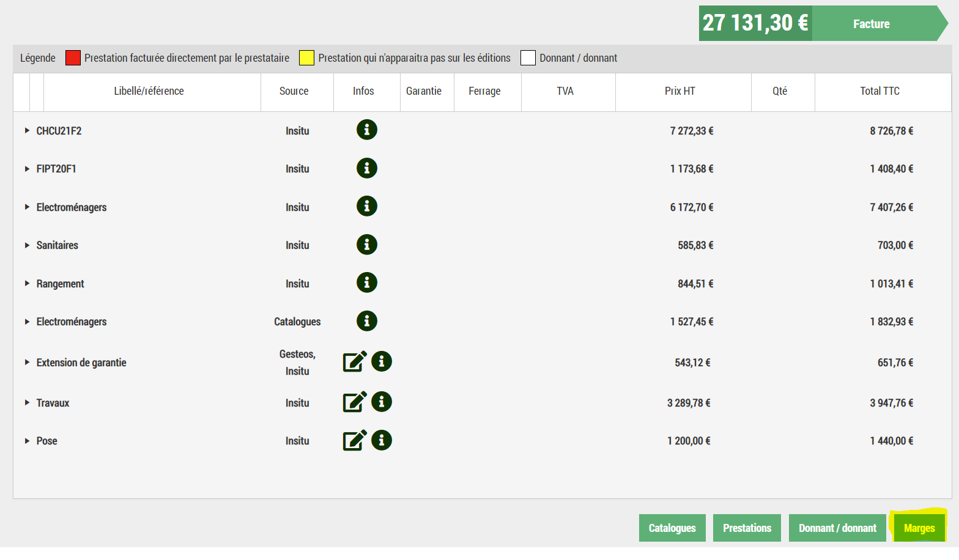Click the edit icon for Travaux
The height and width of the screenshot is (560, 959).
click(354, 402)
